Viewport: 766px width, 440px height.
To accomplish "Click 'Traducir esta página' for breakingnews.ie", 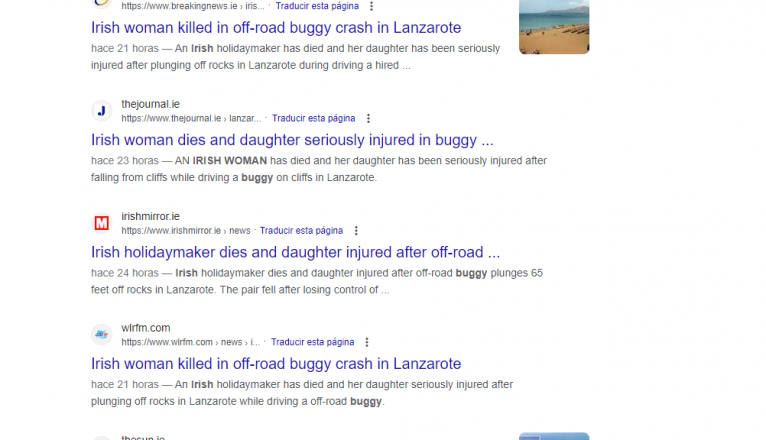I will point(317,6).
